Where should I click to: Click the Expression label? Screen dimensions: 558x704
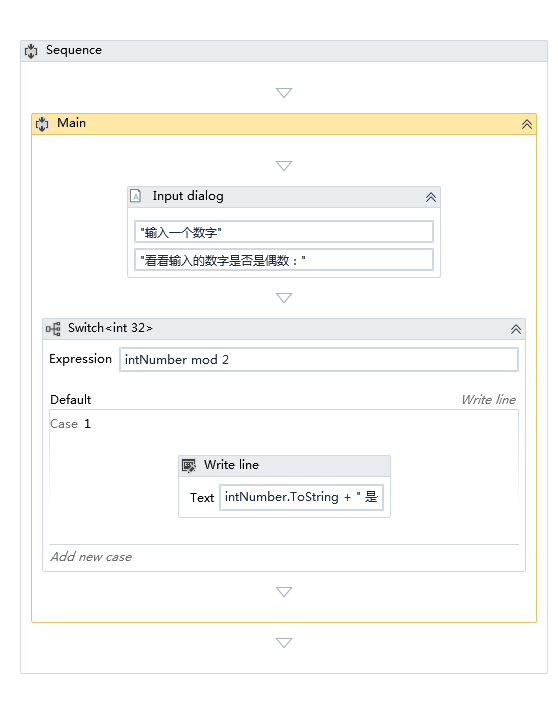80,359
